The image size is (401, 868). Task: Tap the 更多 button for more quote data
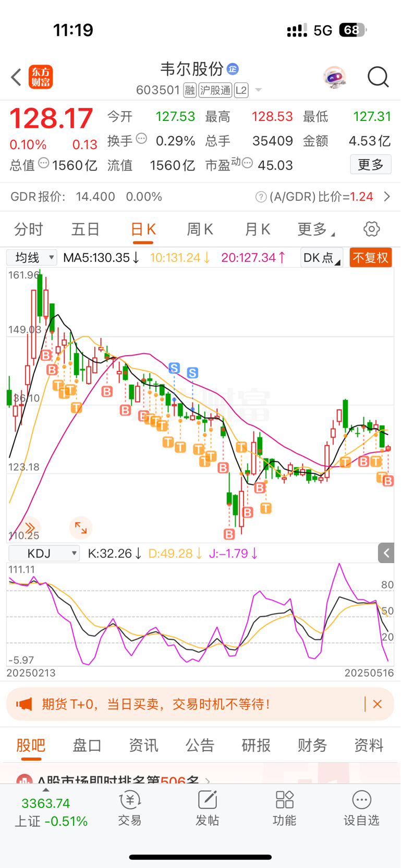point(371,165)
